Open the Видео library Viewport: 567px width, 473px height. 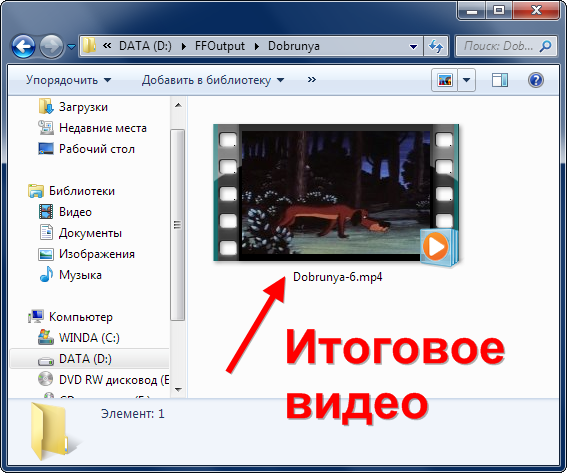point(75,212)
